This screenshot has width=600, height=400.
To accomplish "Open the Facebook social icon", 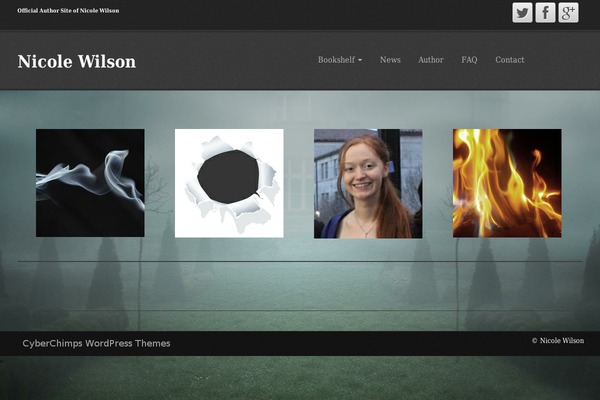I will 545,13.
